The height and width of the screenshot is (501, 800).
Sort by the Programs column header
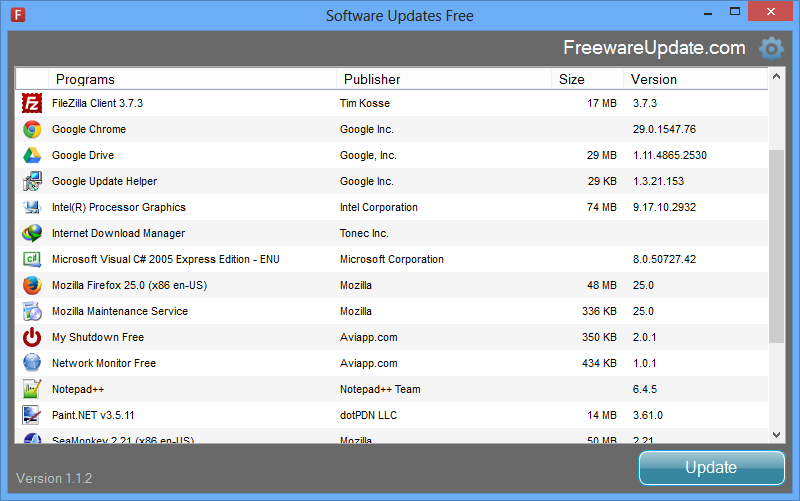pyautogui.click(x=192, y=79)
